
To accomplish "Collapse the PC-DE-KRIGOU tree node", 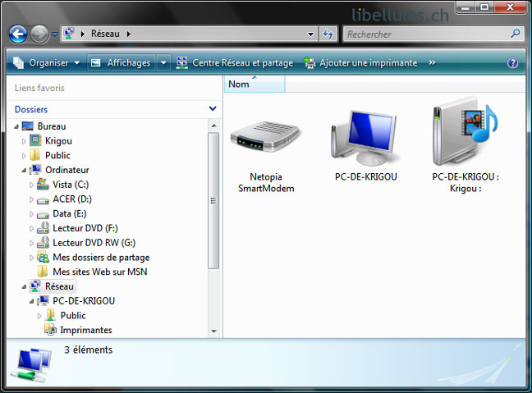I will tap(31, 301).
